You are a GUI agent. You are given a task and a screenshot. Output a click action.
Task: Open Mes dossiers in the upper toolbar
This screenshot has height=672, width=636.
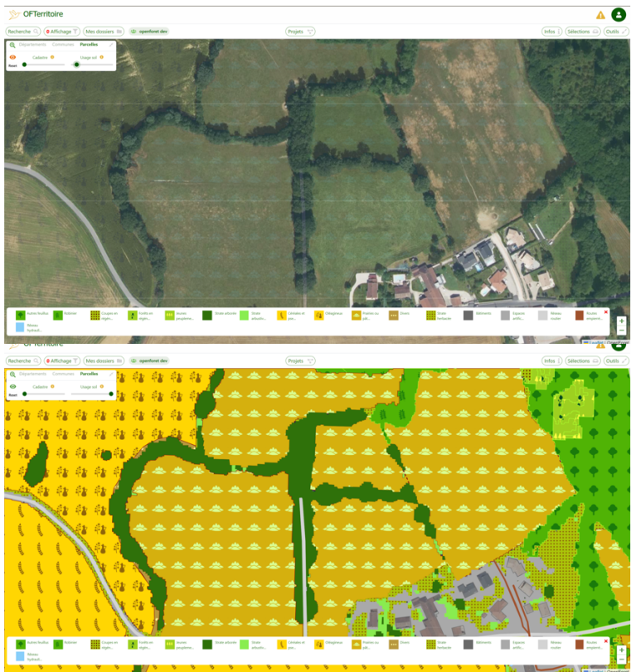point(104,31)
